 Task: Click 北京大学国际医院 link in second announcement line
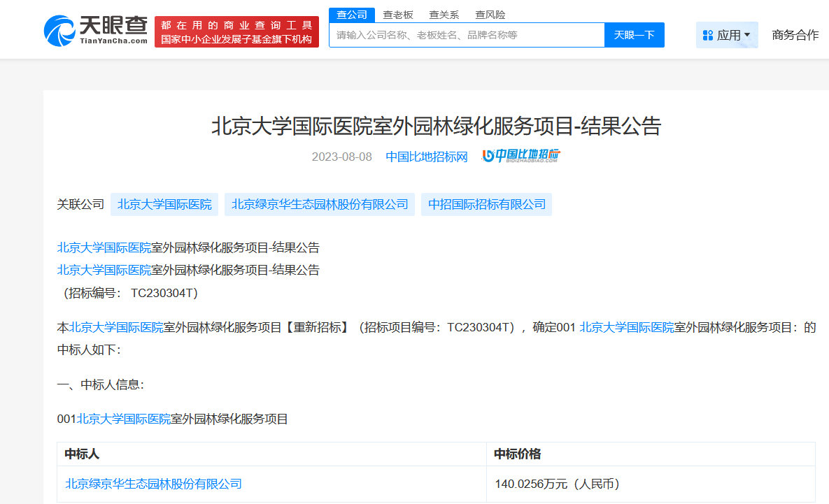coord(104,271)
